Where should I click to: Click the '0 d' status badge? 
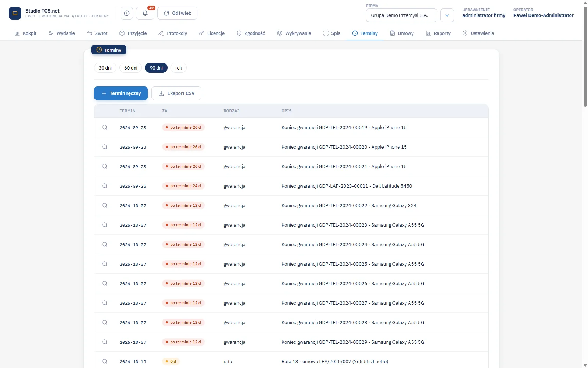coord(171,361)
